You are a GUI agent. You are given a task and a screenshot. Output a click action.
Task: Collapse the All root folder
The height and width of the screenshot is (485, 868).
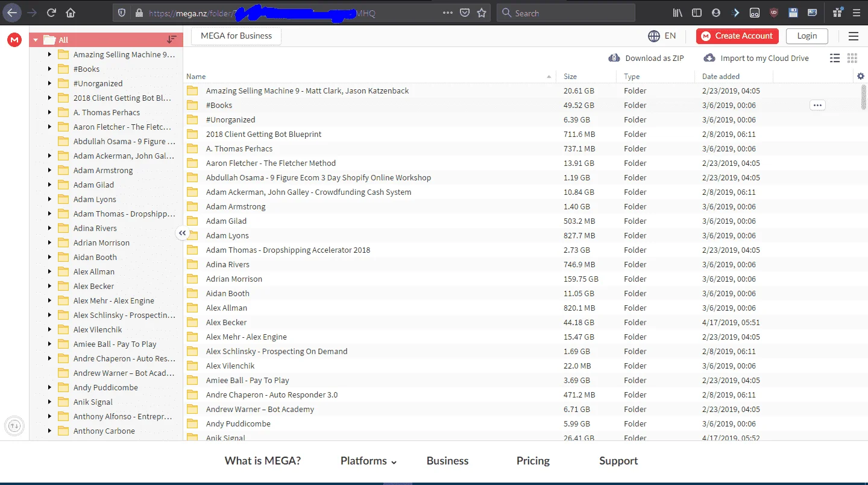tap(36, 40)
